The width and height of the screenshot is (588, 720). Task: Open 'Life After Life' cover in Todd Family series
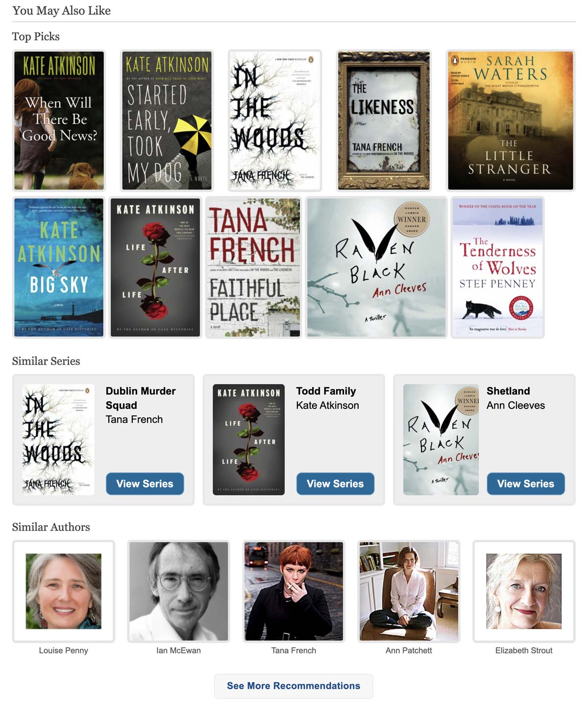pyautogui.click(x=248, y=439)
